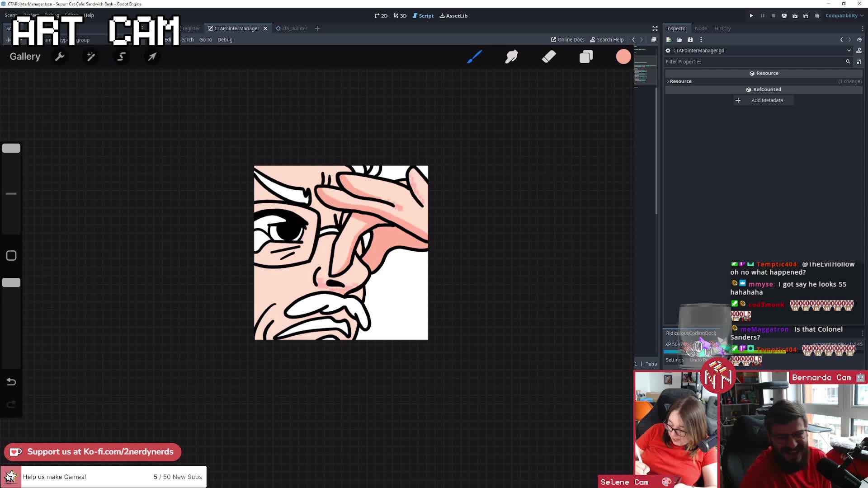Toggle Movie Maker mode
Viewport: 868px width, 488px height.
click(817, 16)
